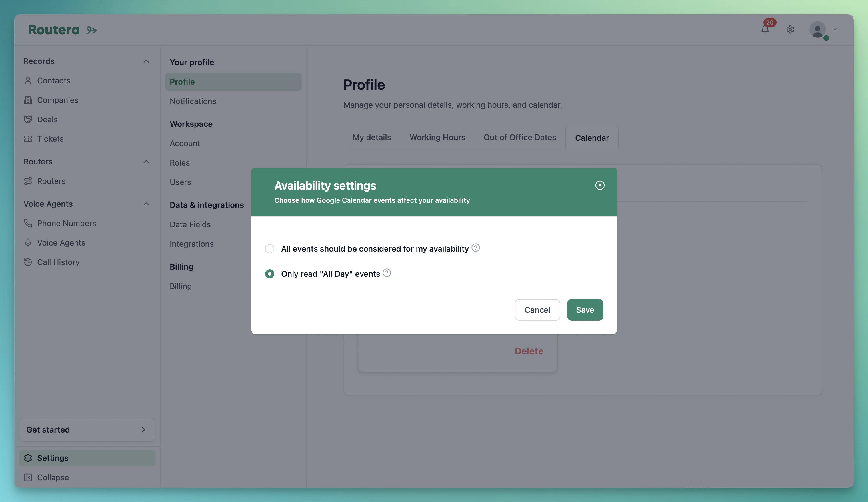Viewport: 868px width, 502px height.
Task: Open Contacts in the sidebar
Action: point(87,81)
